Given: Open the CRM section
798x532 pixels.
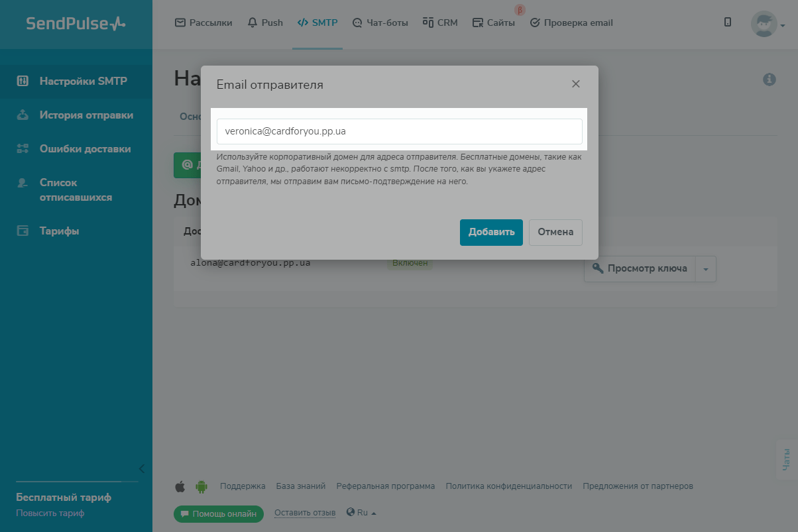Looking at the screenshot, I should click(440, 23).
